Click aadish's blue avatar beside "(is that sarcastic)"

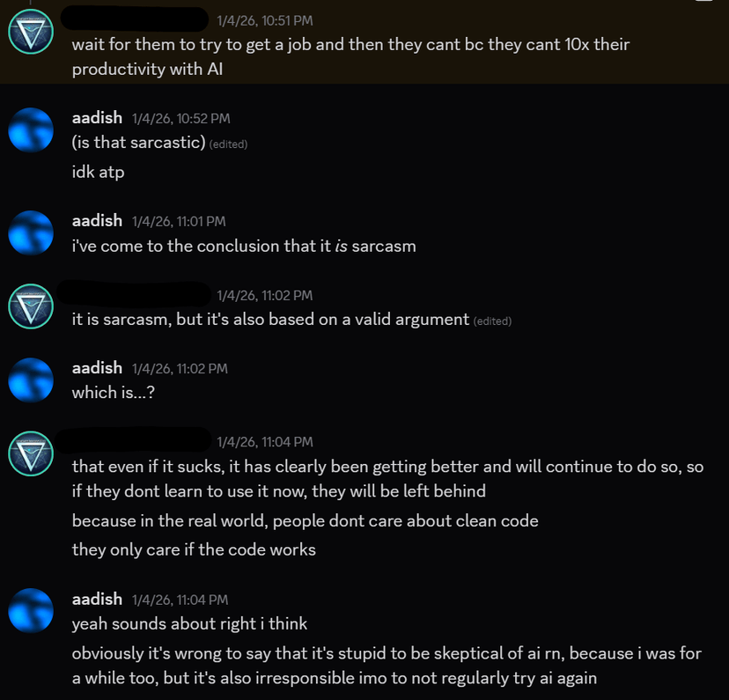tap(31, 130)
